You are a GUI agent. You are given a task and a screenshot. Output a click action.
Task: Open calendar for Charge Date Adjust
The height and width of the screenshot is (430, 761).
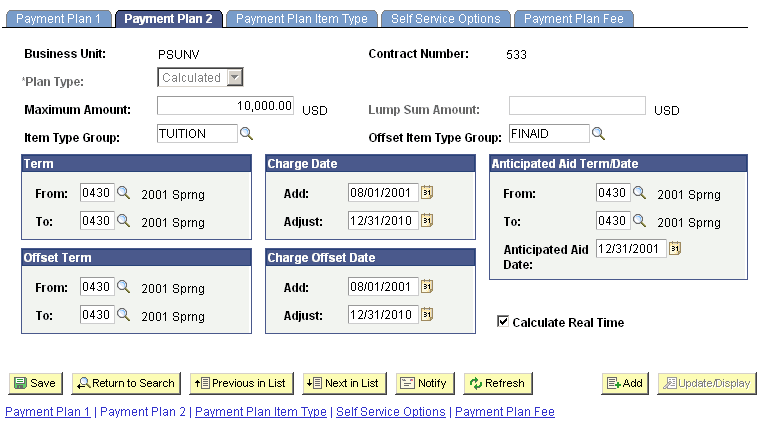tap(427, 220)
